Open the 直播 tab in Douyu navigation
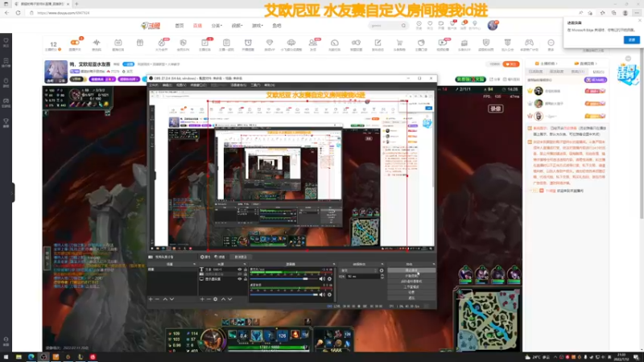644x362 pixels. (197, 26)
